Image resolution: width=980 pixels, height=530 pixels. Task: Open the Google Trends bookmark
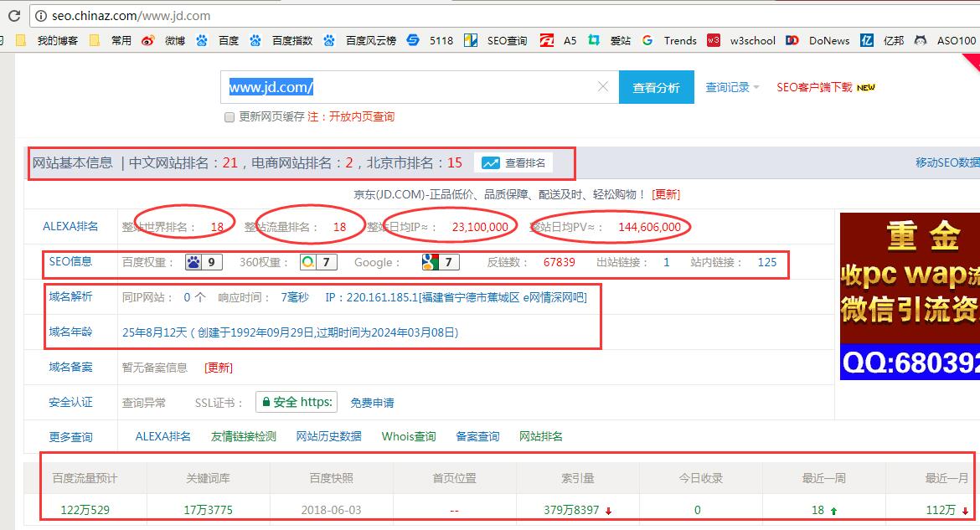pos(669,41)
